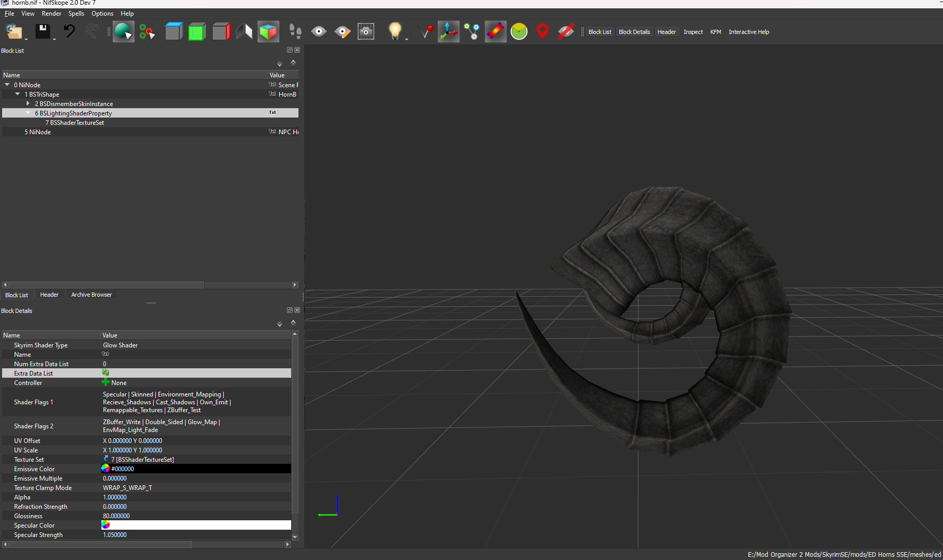Take a viewport screenshot with camera icon
Viewport: 943px width, 560px height.
[366, 32]
